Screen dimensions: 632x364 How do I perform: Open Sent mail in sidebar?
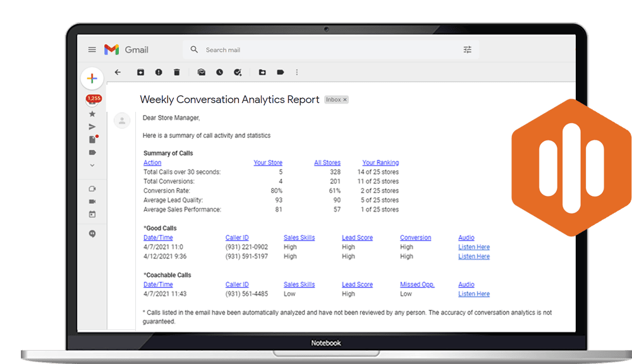(x=92, y=127)
